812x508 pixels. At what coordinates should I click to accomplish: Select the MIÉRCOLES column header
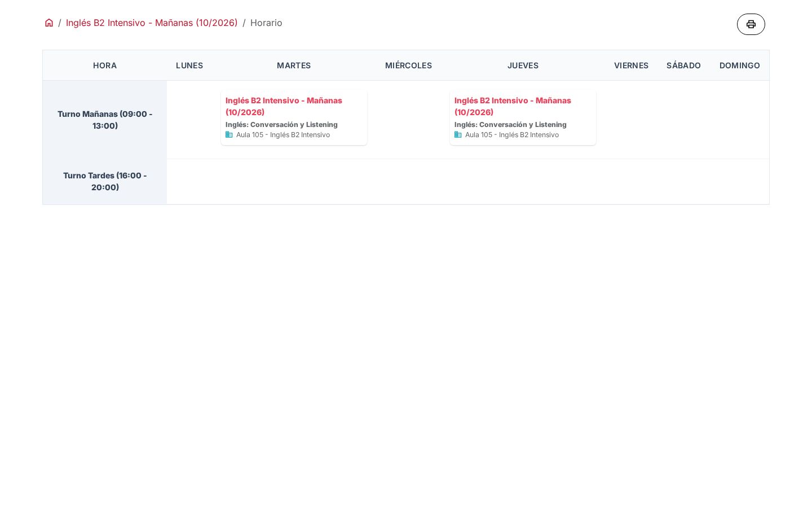click(x=408, y=65)
